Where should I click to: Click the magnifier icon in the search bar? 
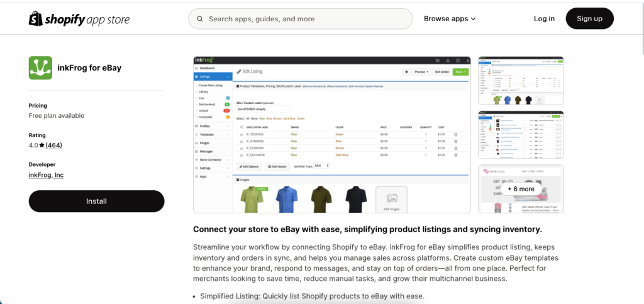(200, 19)
